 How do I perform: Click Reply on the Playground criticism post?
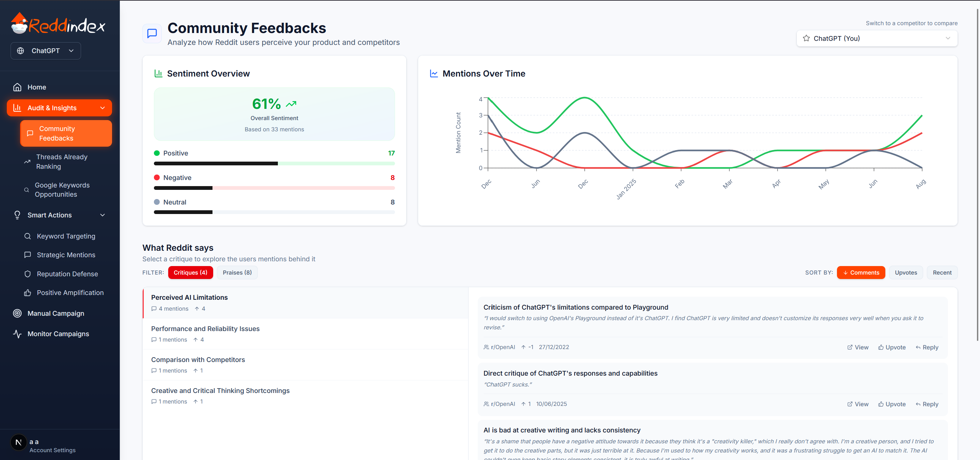927,347
